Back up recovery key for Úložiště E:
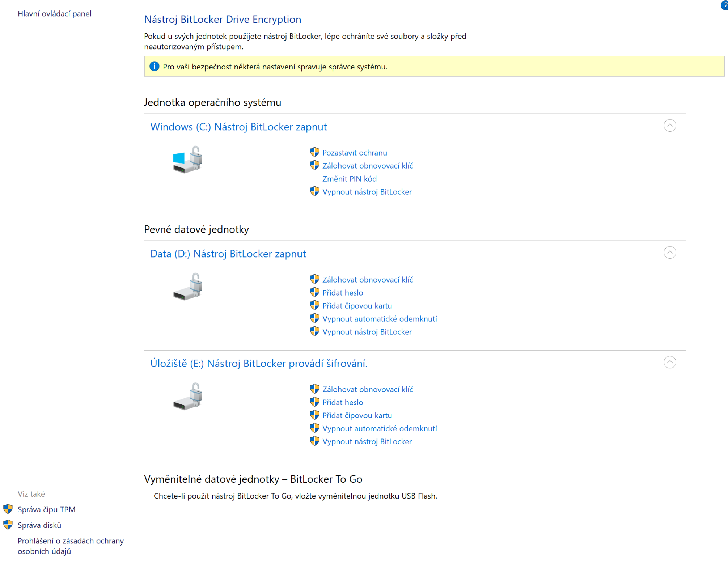Screen dimensions: 728x564 367,389
